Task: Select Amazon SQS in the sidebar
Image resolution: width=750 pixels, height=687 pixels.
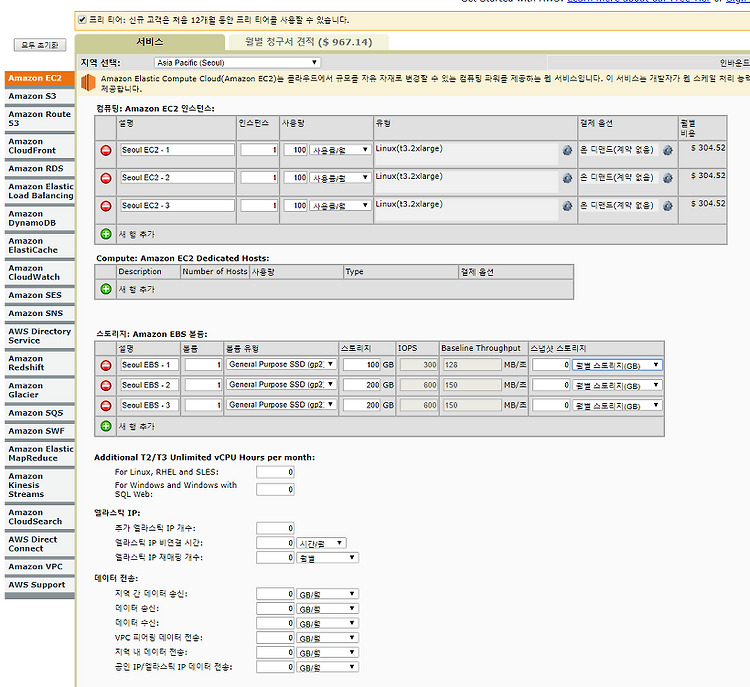Action: (x=40, y=413)
